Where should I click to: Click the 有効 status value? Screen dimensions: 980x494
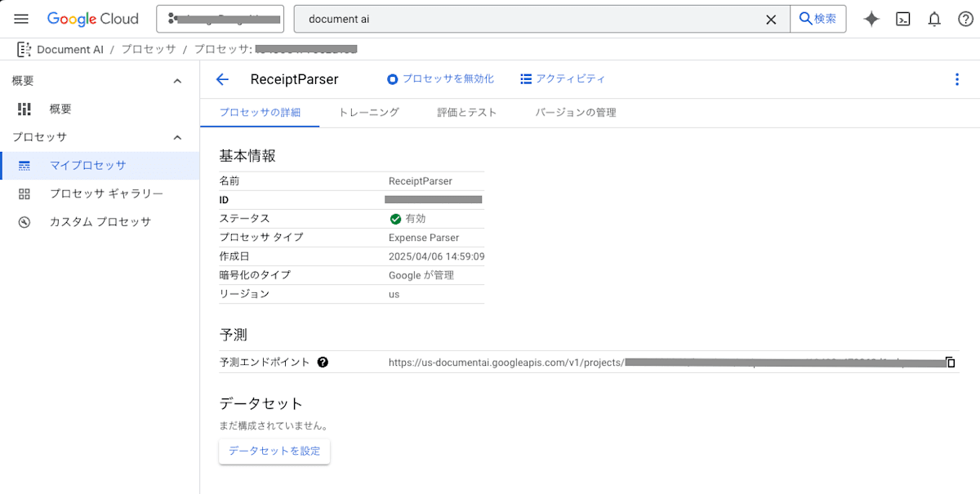coord(416,219)
